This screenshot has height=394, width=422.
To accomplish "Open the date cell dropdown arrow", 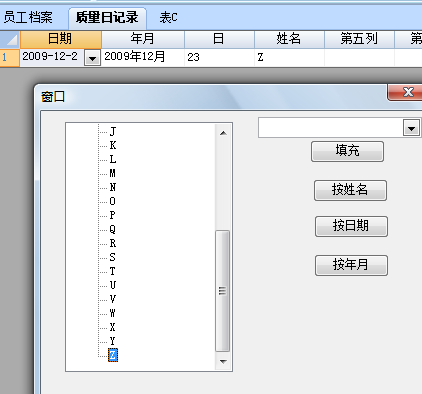I will click(x=92, y=58).
